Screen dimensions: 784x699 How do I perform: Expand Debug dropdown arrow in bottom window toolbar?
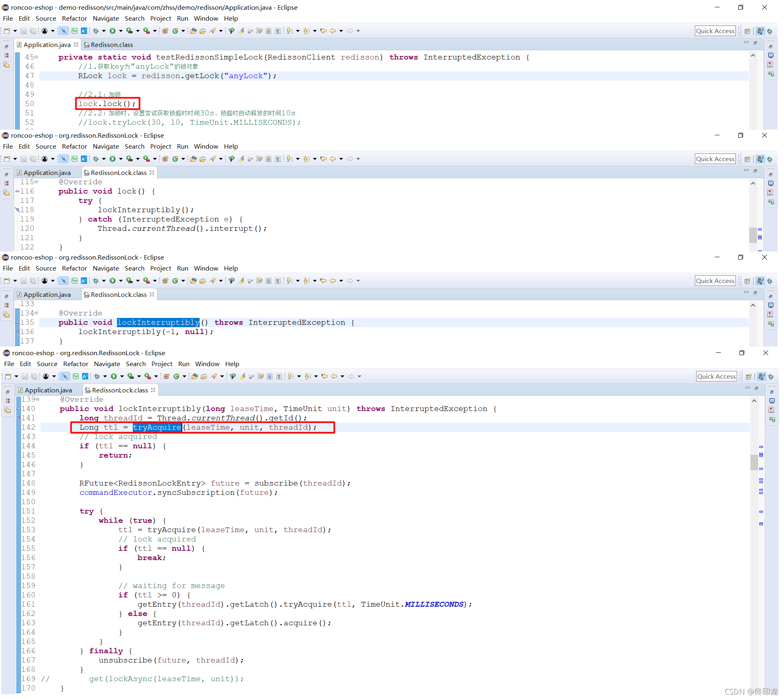(105, 376)
